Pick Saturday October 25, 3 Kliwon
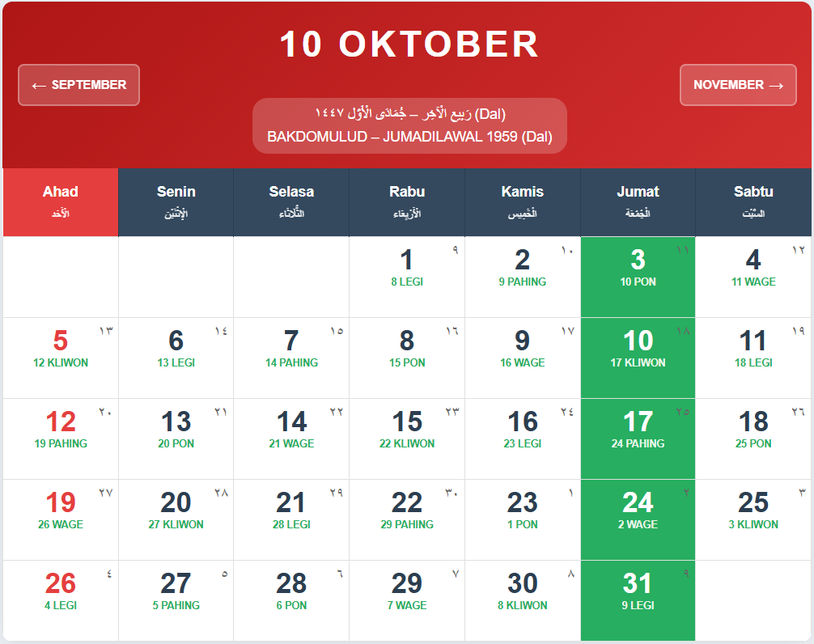This screenshot has width=814, height=644. click(x=753, y=511)
